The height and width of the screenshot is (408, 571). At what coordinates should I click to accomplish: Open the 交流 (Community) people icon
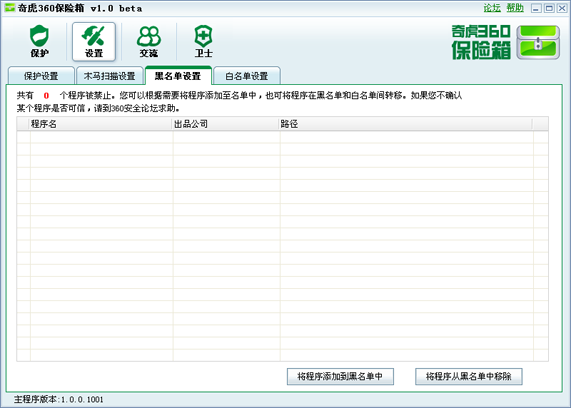coord(149,41)
